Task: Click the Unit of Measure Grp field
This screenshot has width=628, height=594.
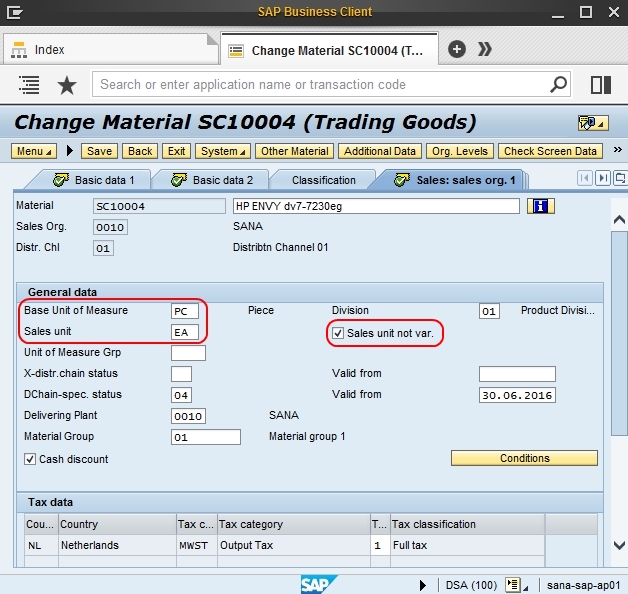Action: 188,353
